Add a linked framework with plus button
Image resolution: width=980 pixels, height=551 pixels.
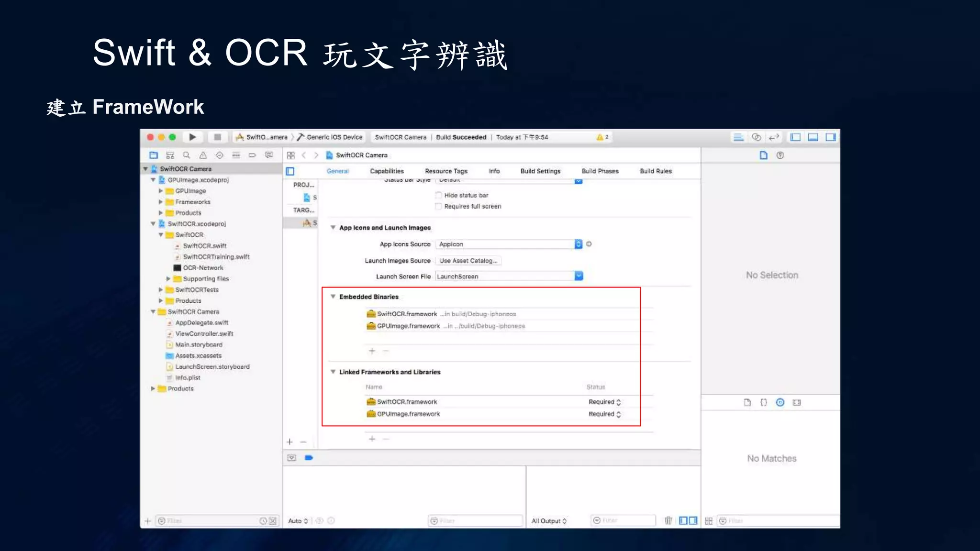coord(372,439)
